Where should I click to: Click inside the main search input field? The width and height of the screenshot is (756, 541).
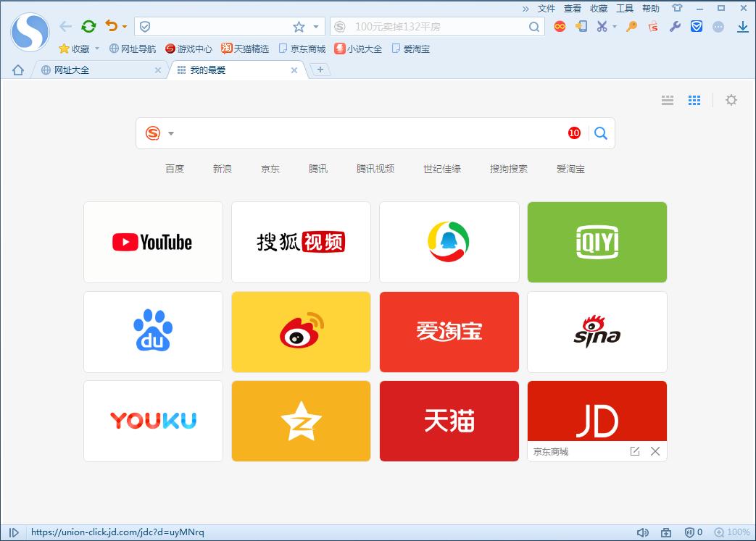[x=362, y=133]
